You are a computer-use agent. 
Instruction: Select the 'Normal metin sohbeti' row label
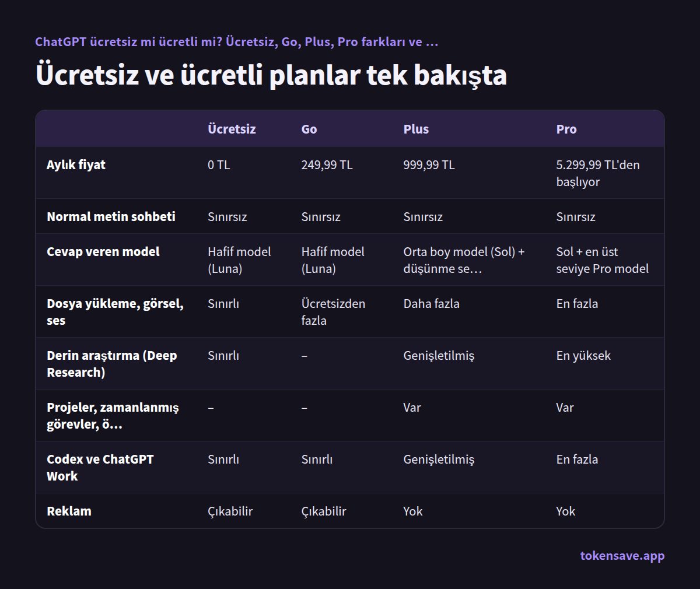pos(111,216)
